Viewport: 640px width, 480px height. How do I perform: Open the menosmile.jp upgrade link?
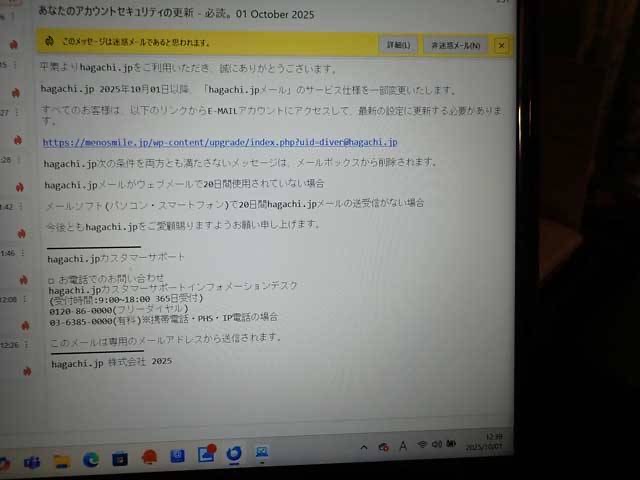point(220,142)
